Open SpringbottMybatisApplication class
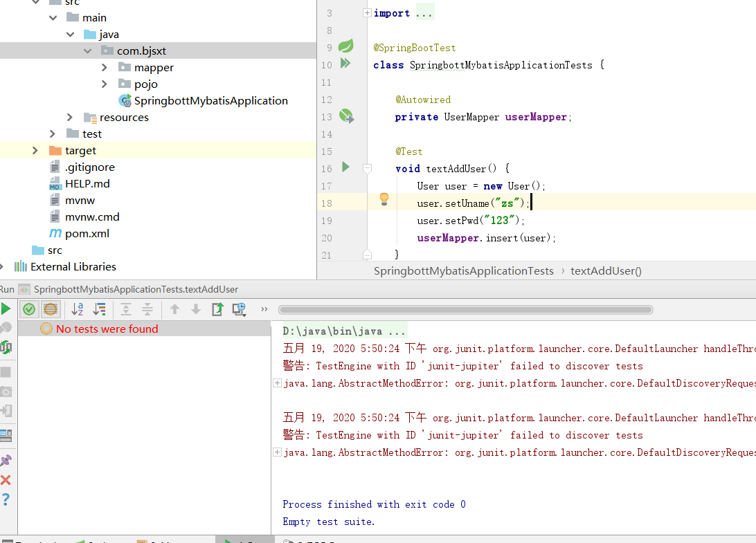Viewport: 756px width, 543px height. [x=210, y=101]
